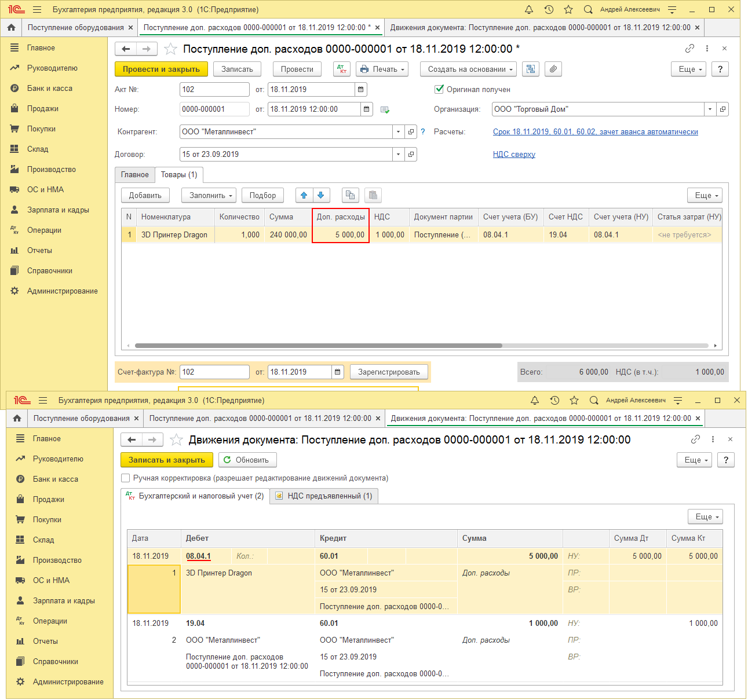Click Провести и закрыть button
Image resolution: width=748 pixels, height=700 pixels.
pyautogui.click(x=161, y=69)
